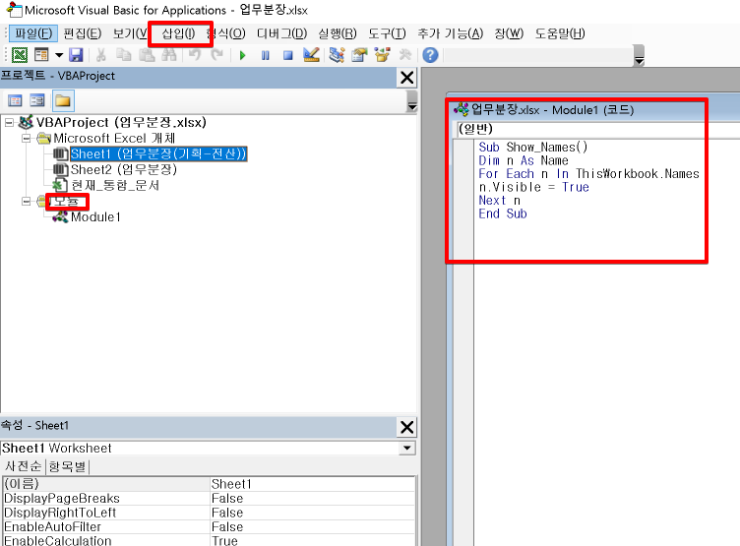Click the DisplayRightToLeft False value
This screenshot has width=740, height=546.
pyautogui.click(x=312, y=512)
